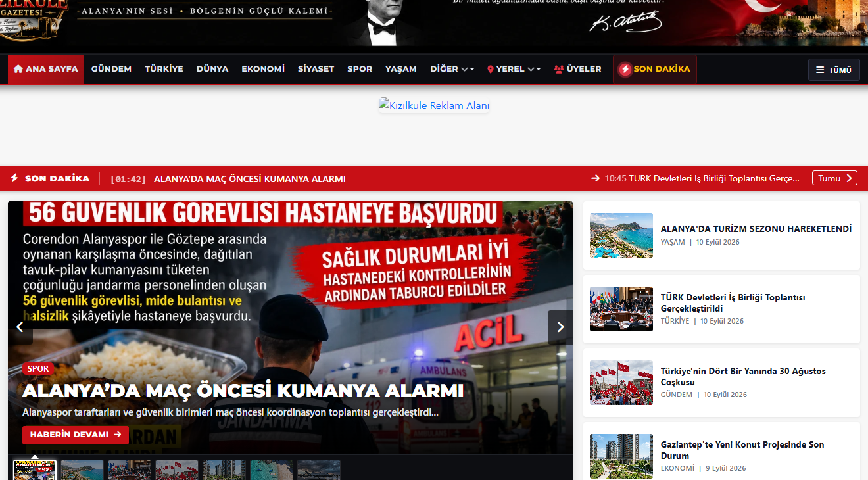Select the conference meeting slider thumbnail
868x480 pixels.
click(x=130, y=469)
